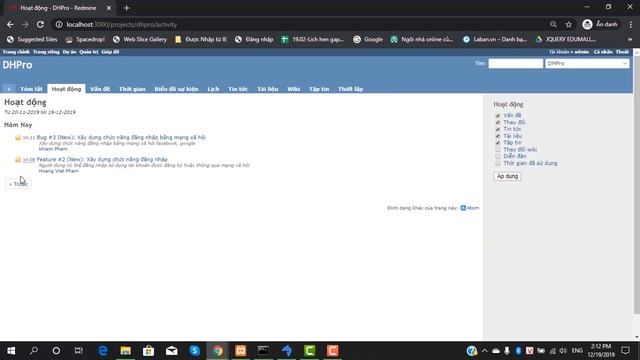Uncheck the Tập tin activity checkbox
The width and height of the screenshot is (640, 360).
pos(498,143)
